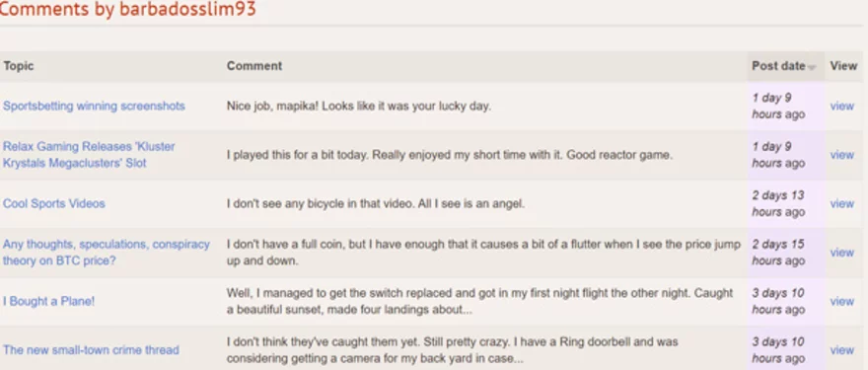Click the Post date sort arrow icon
Screen dimensions: 868x370
(812, 67)
